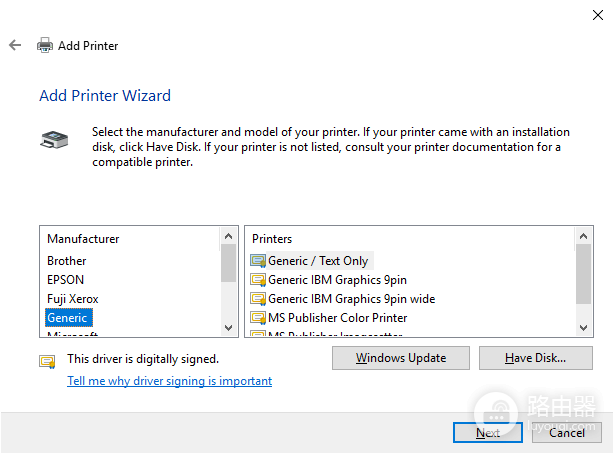Image resolution: width=614 pixels, height=454 pixels.
Task: Click the printer illustration beside the instructions
Action: [x=54, y=140]
